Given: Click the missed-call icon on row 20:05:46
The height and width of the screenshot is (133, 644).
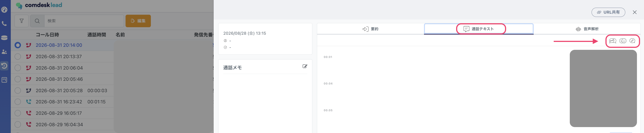Looking at the screenshot, I should (29, 79).
